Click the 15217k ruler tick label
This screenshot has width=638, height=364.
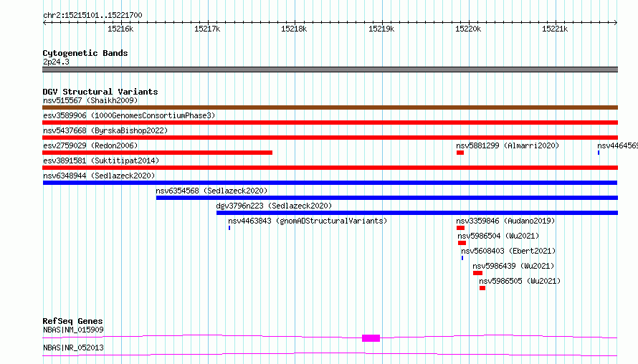(x=207, y=29)
